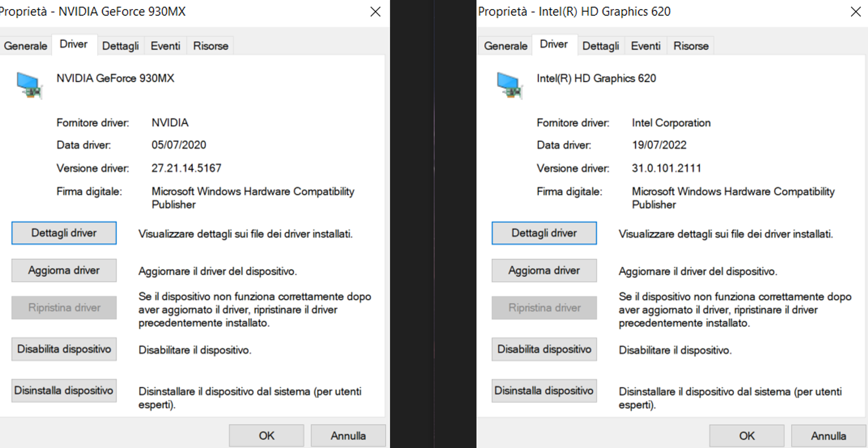
Task: Click Aggiorna driver button for NVIDIA GeForce 930MX
Action: tap(64, 270)
